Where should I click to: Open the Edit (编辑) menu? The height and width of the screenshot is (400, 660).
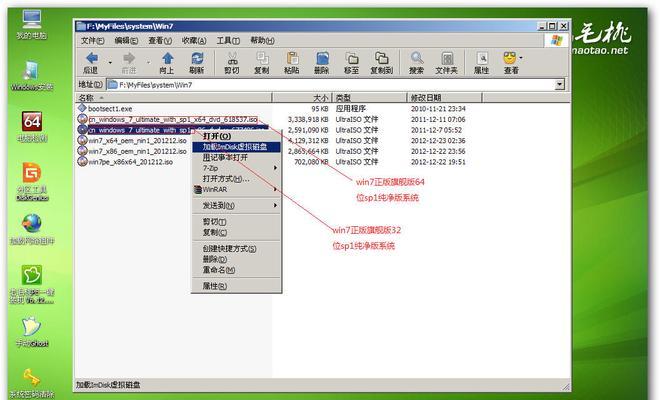[126, 40]
